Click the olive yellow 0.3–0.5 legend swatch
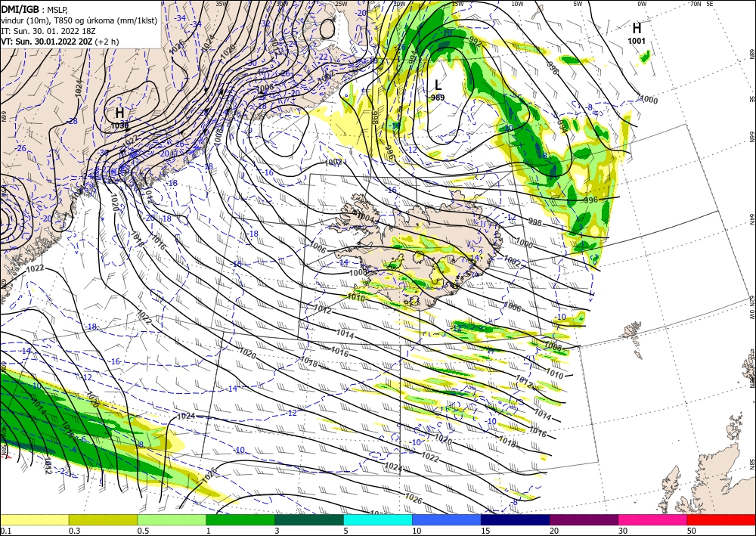Screen dimensions: 756x536 tap(103, 519)
